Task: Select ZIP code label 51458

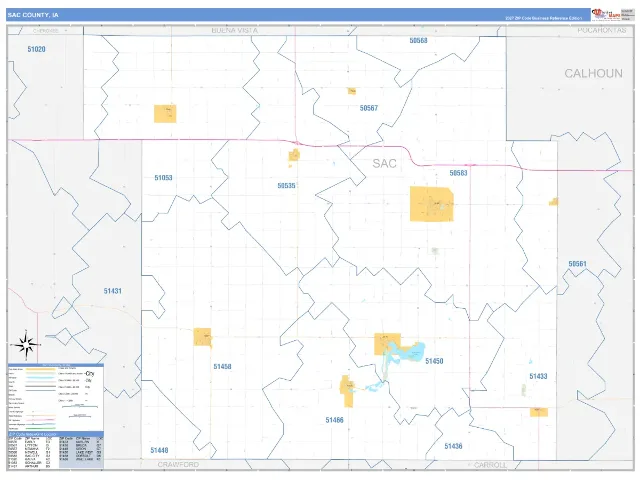Action: click(x=222, y=367)
